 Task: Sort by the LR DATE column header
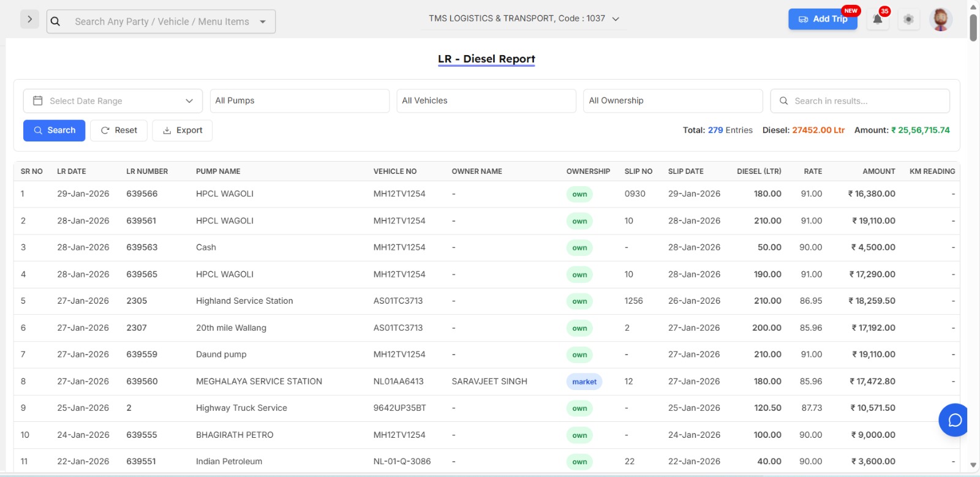[x=72, y=171]
